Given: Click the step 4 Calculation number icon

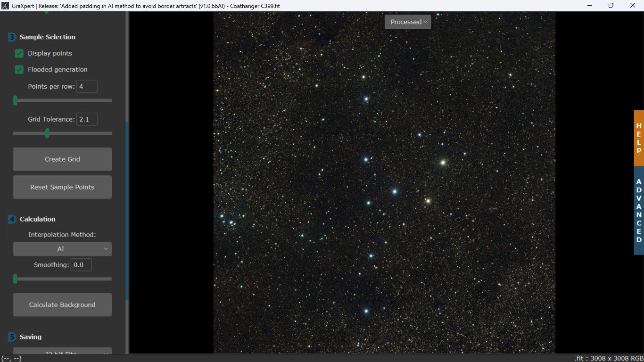Looking at the screenshot, I should point(12,219).
